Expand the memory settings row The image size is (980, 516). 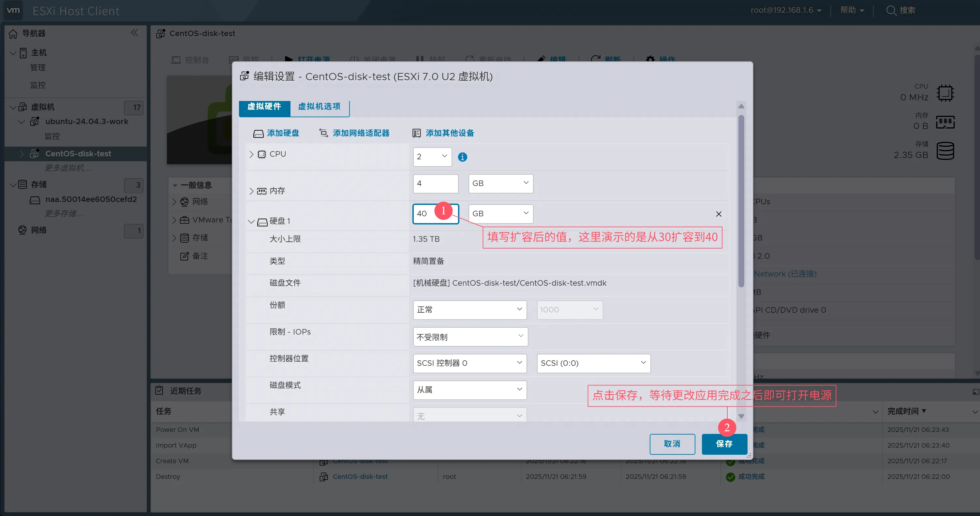(x=251, y=191)
